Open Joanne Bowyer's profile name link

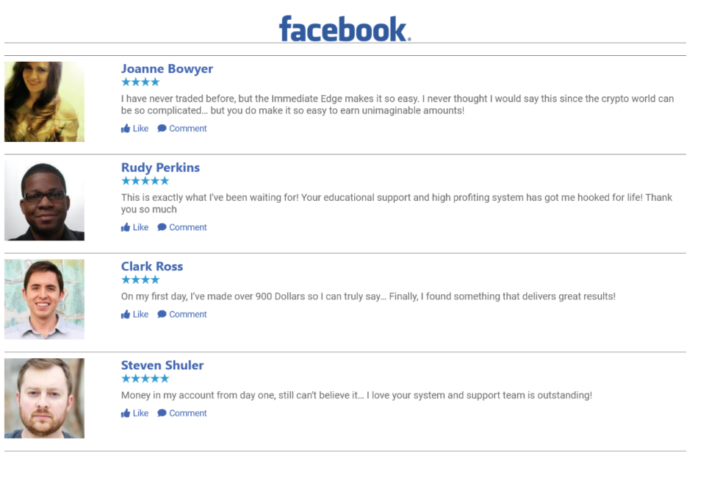click(167, 69)
